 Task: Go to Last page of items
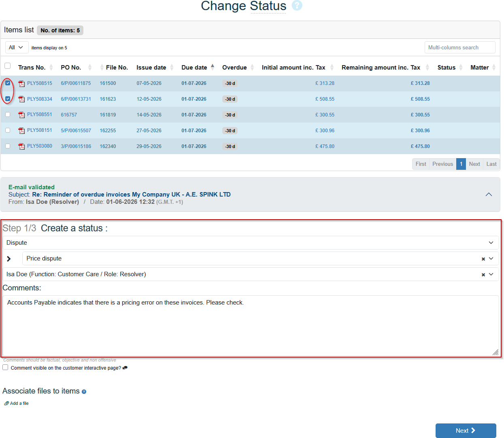point(491,164)
